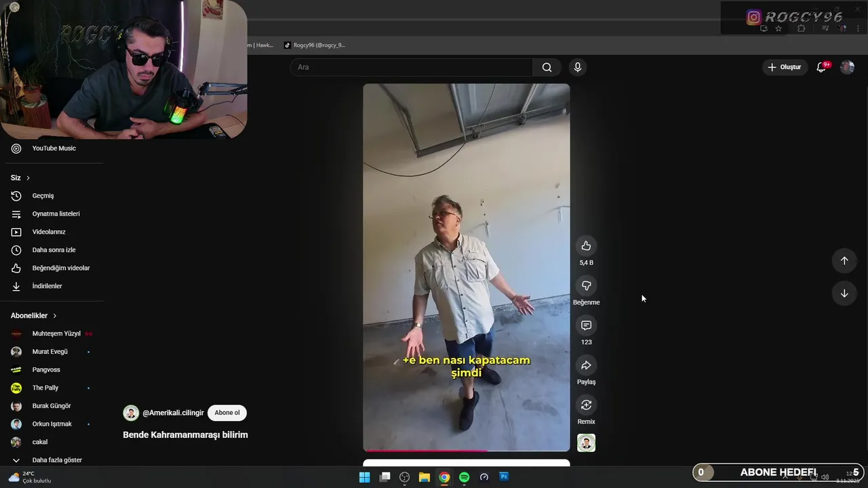Open the Chrome extensions puzzle icon
This screenshot has width=868, height=488.
801,28
